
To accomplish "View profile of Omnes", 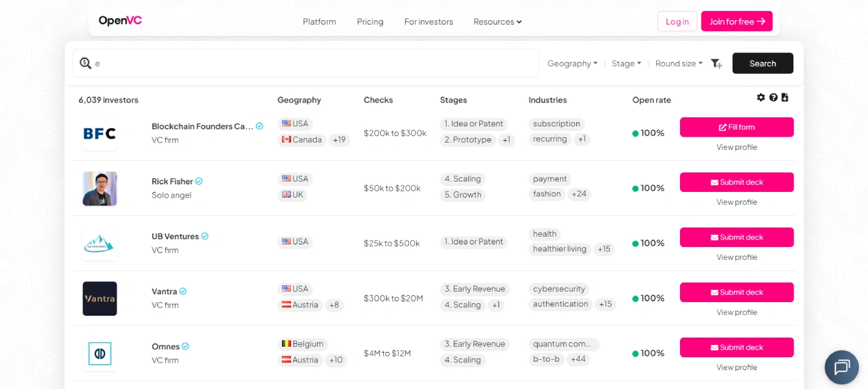I will [x=736, y=368].
